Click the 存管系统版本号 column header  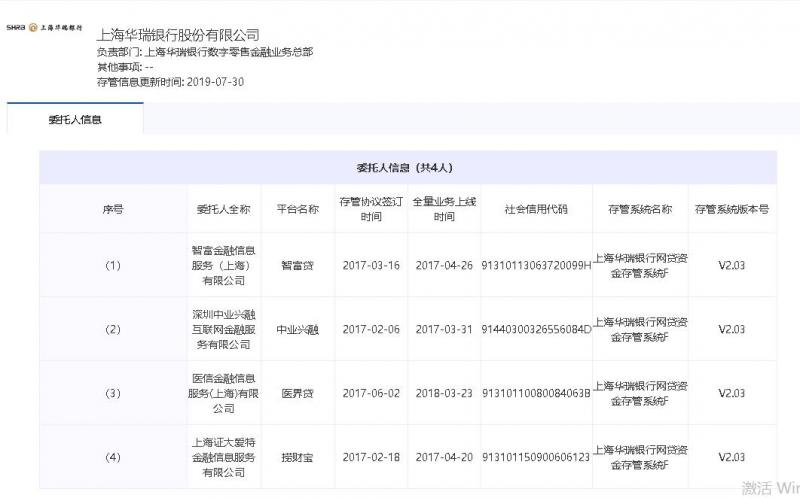coord(732,209)
